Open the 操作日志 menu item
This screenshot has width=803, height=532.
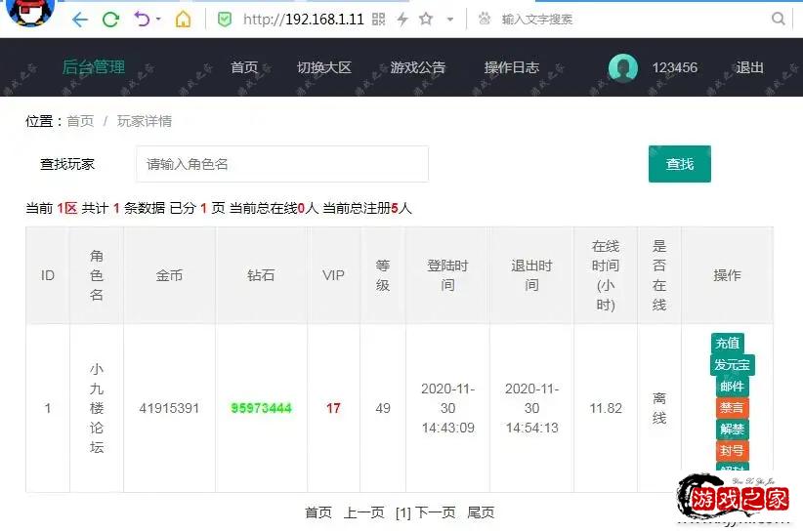pos(511,67)
